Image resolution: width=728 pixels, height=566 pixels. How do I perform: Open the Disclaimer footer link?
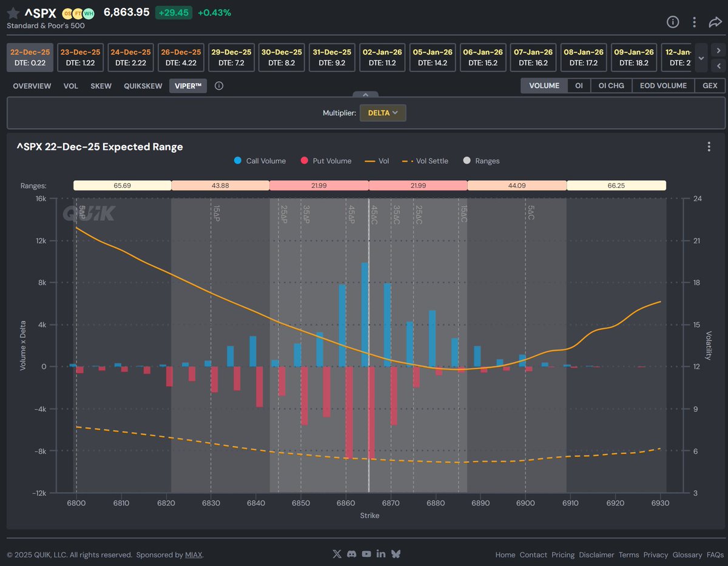click(596, 554)
